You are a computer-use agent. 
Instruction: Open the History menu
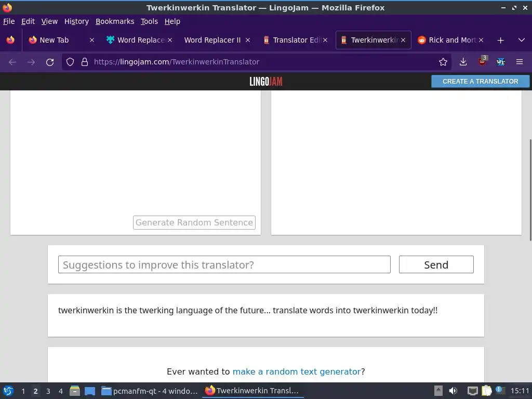(x=77, y=21)
